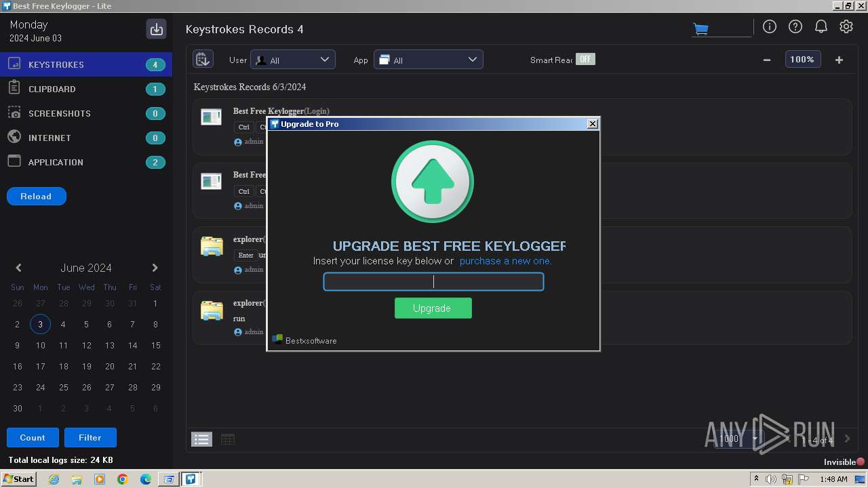868x488 pixels.
Task: Open the 100% zoom level box
Action: (x=802, y=60)
